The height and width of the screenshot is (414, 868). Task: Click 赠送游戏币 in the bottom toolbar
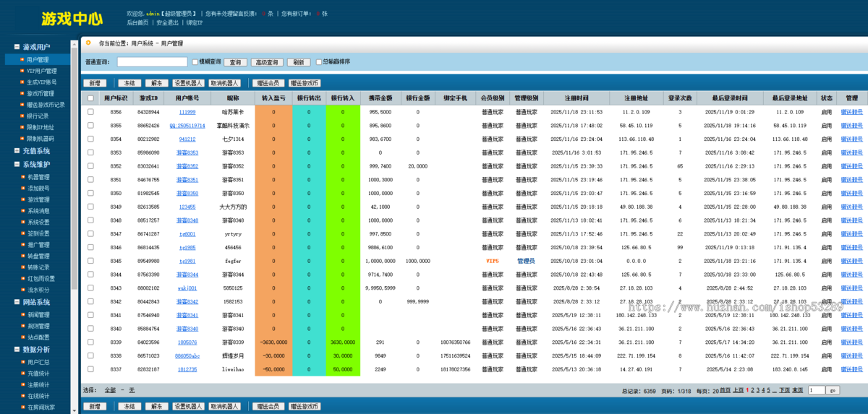coord(305,407)
